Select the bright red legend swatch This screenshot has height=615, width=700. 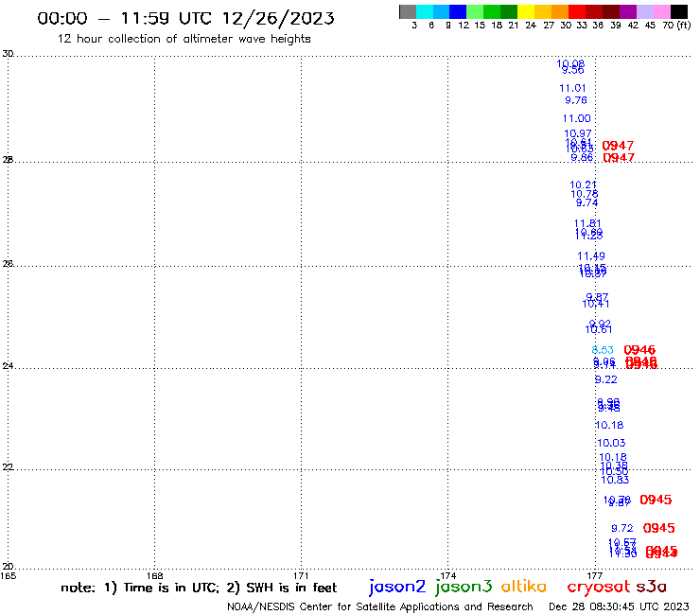577,11
